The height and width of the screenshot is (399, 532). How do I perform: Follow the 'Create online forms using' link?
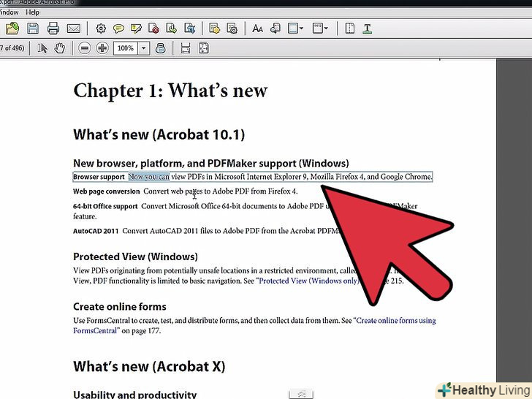pyautogui.click(x=396, y=321)
